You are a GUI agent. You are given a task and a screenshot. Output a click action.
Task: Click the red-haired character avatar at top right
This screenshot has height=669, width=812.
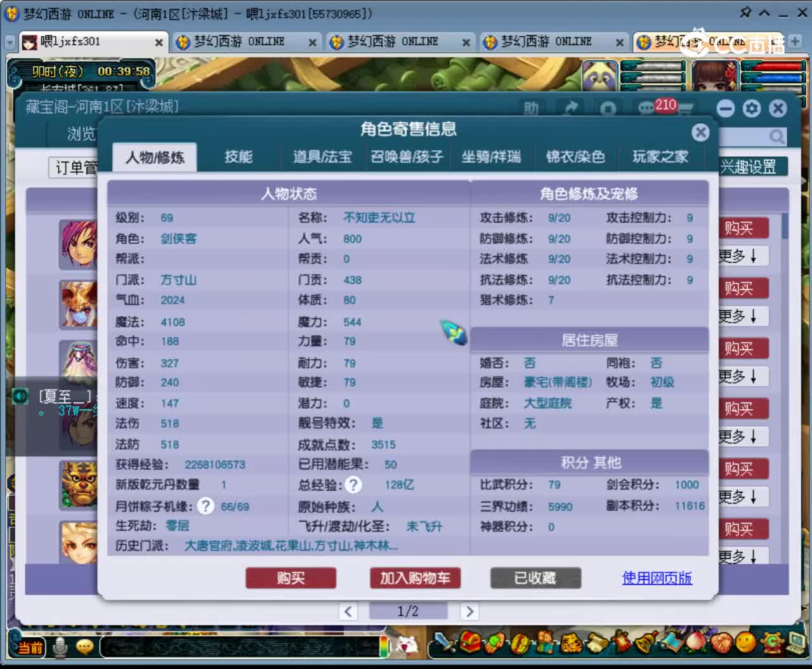point(715,77)
